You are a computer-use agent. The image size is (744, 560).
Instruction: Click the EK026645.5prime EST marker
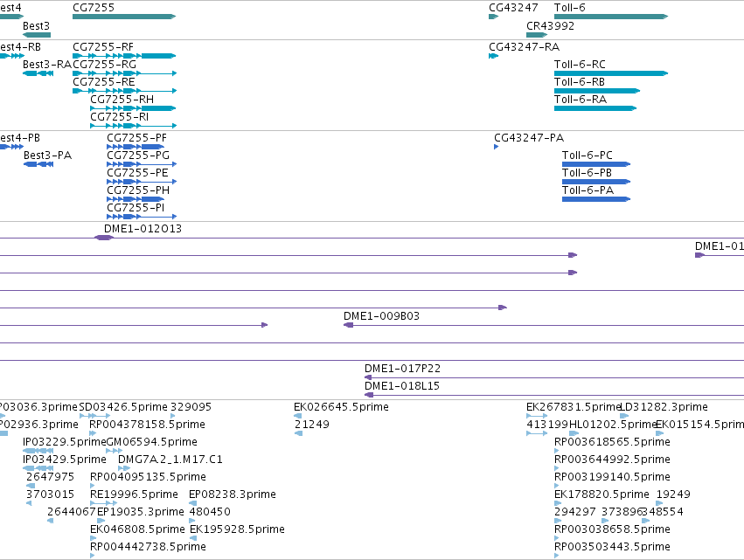click(x=297, y=416)
